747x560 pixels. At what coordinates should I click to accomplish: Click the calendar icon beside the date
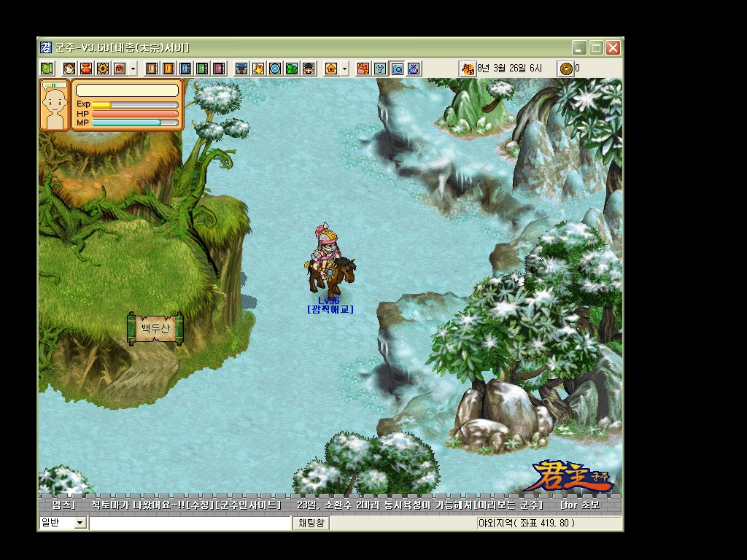tap(467, 69)
